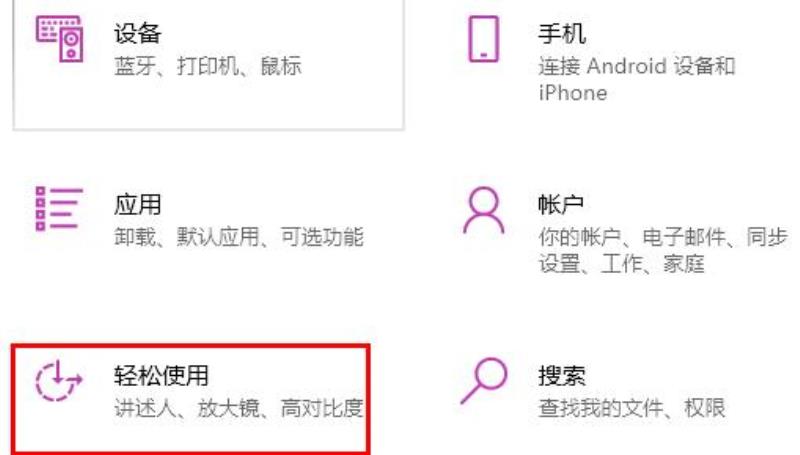Open the 设备 settings title
Image resolution: width=800 pixels, height=455 pixels.
tap(137, 34)
